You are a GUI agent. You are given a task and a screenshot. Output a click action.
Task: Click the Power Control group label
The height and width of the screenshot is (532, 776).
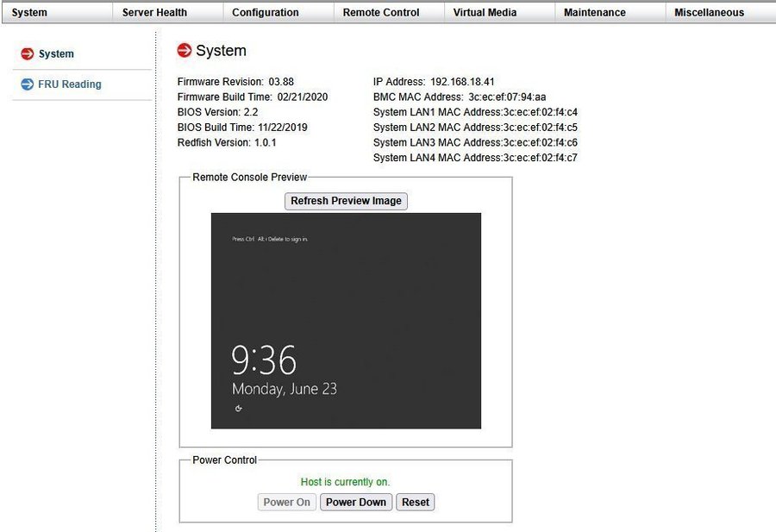[225, 460]
